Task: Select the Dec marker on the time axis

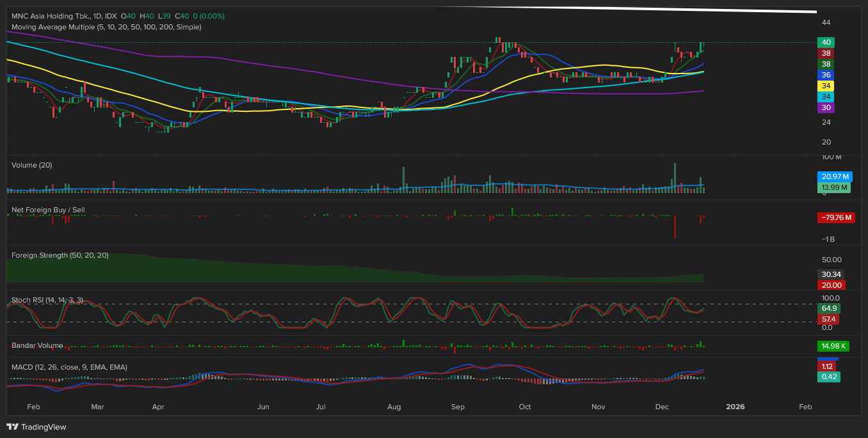Action: pyautogui.click(x=663, y=407)
